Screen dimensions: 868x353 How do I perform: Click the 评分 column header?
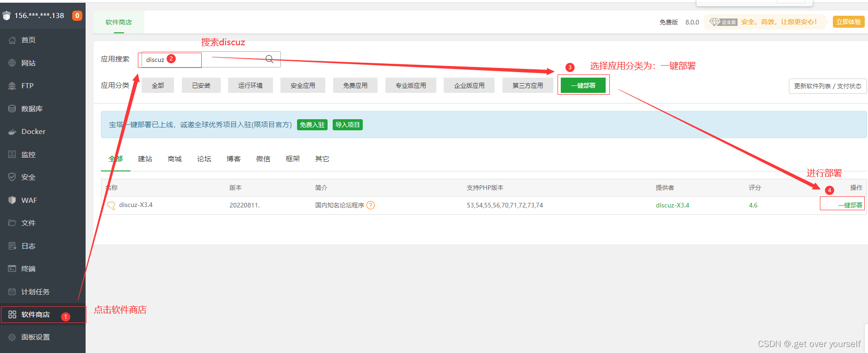[x=755, y=188]
